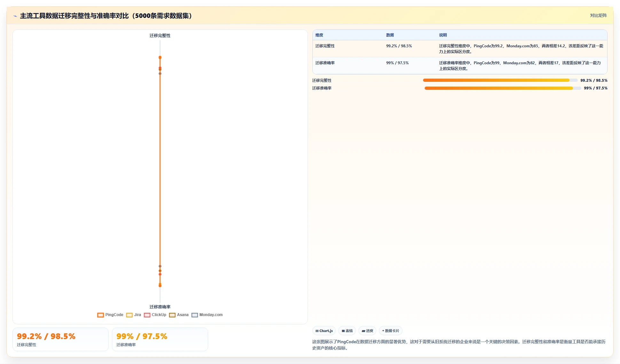Image resolution: width=620 pixels, height=364 pixels.
Task: Click the 迁移准确率 progress bar
Action: (503, 88)
